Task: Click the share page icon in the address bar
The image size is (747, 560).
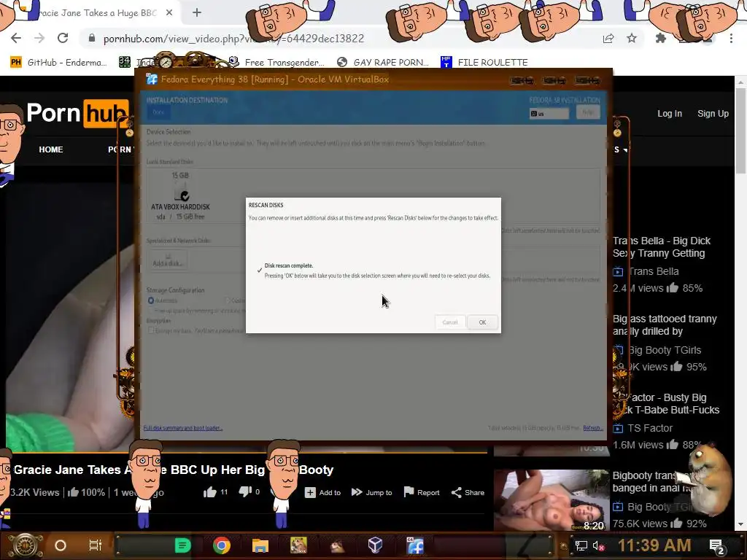Action: click(x=608, y=39)
